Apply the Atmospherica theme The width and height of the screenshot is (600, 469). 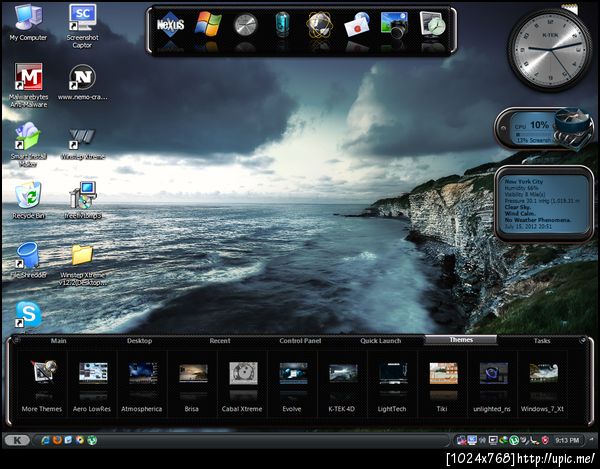pos(142,386)
